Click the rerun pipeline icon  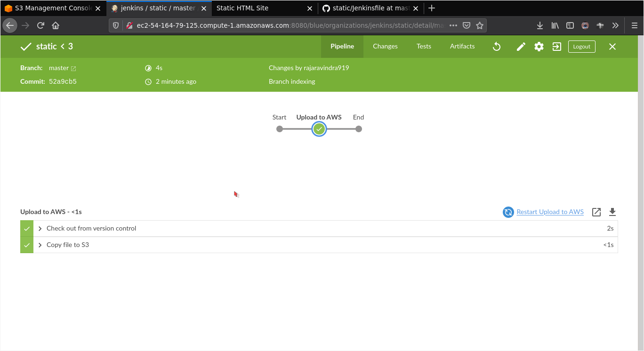(497, 47)
